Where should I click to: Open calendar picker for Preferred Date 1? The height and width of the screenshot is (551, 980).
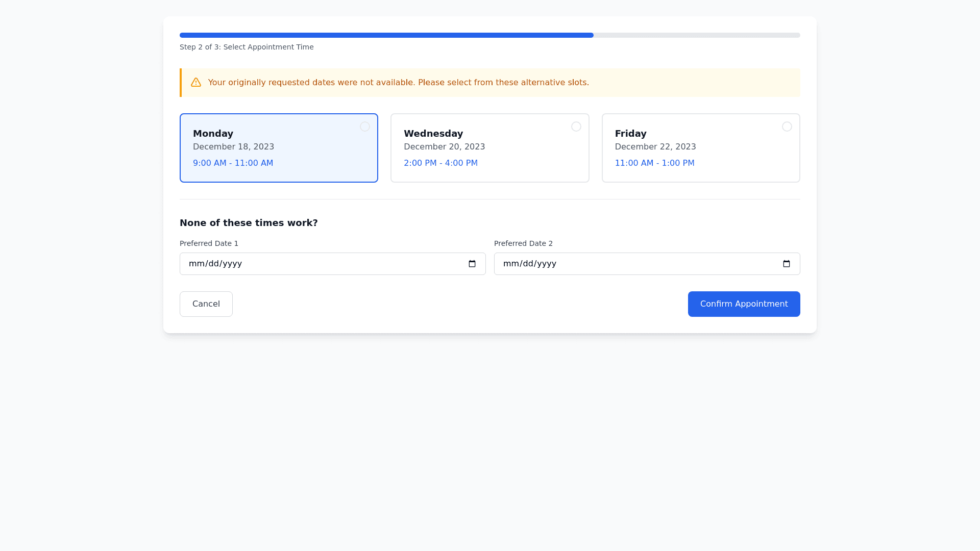[472, 264]
